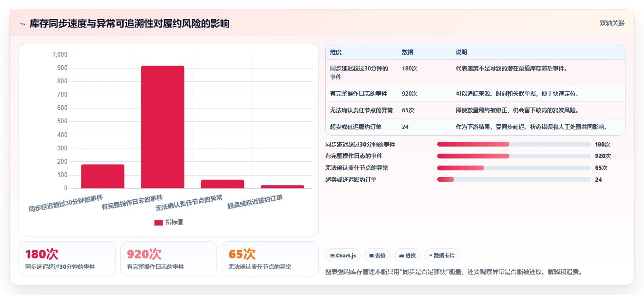Select the Chart.js tag chip
This screenshot has height=295, width=644.
click(x=343, y=256)
